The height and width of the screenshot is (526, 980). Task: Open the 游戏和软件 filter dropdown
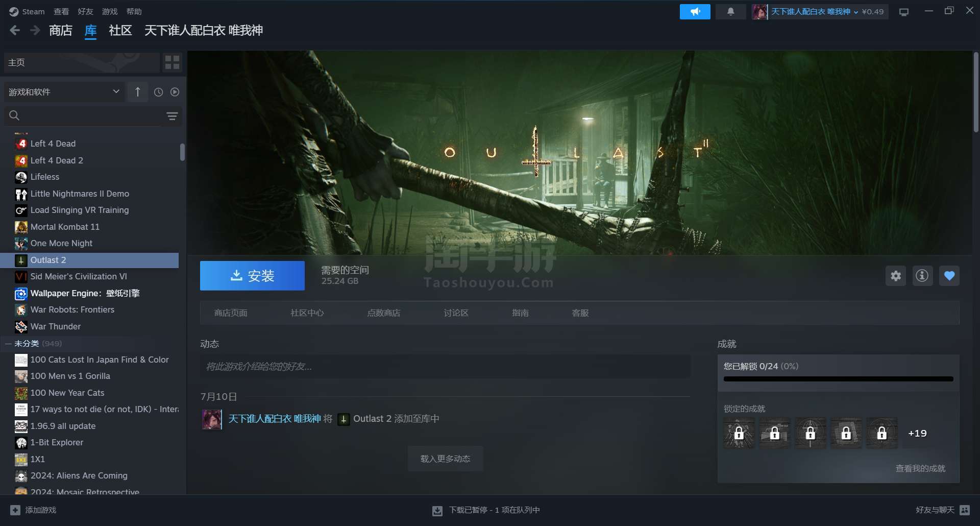point(64,92)
